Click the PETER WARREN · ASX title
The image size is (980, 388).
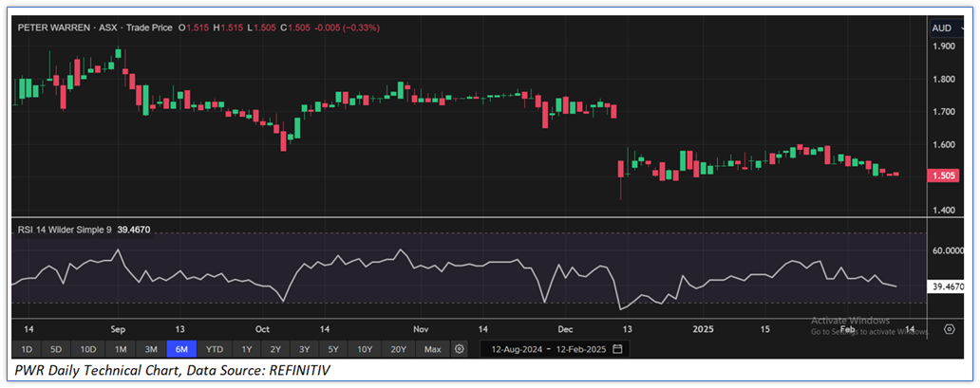click(68, 28)
